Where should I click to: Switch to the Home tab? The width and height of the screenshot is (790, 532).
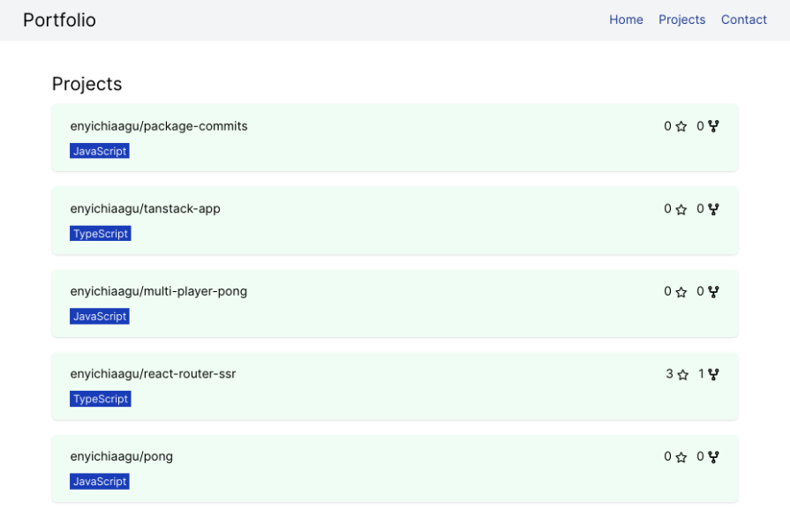pos(626,19)
